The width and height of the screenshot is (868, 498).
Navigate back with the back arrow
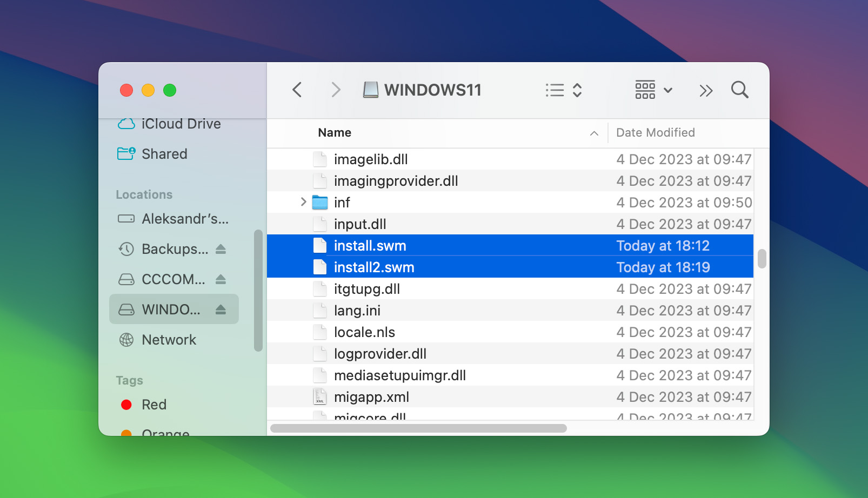[x=297, y=90]
